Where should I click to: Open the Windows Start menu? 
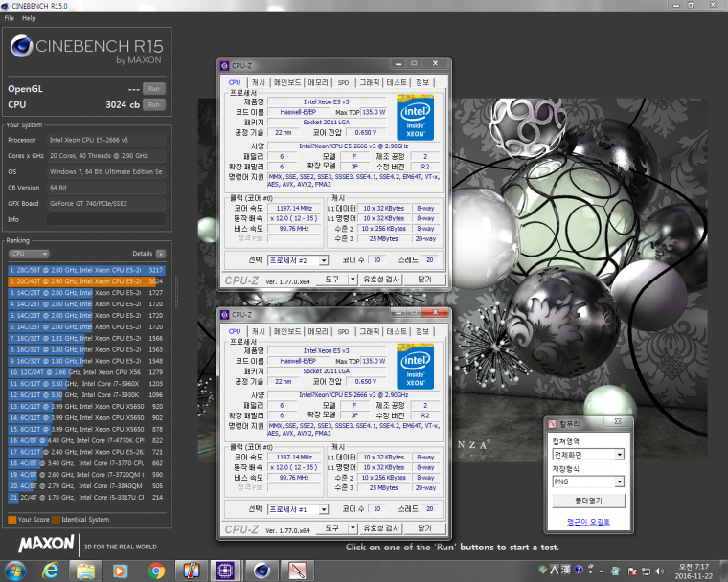tap(15, 571)
